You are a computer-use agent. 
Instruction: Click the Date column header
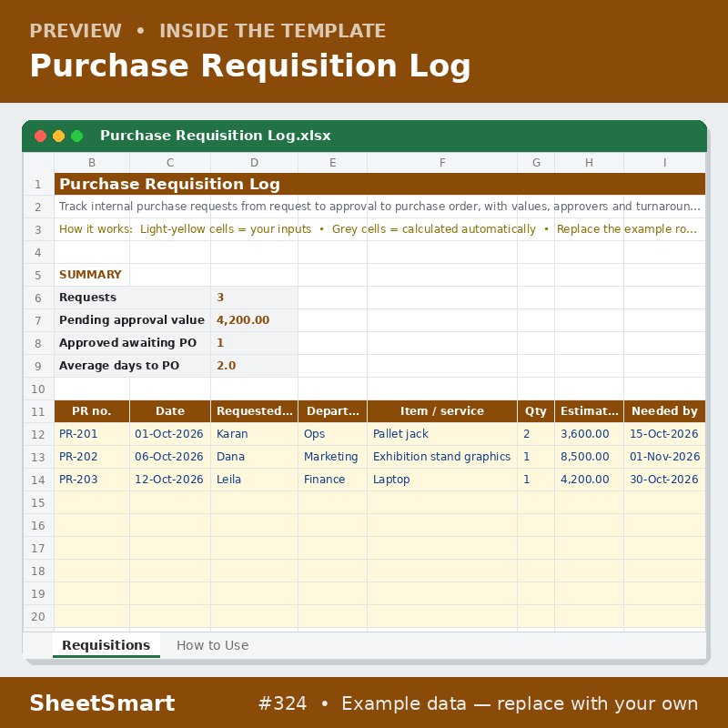[170, 411]
